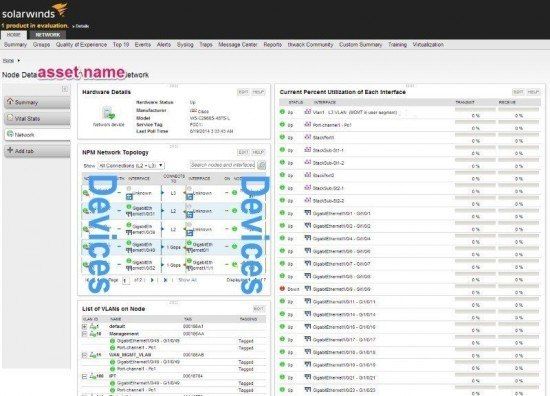Select the Summary sidebar tab

(37, 102)
